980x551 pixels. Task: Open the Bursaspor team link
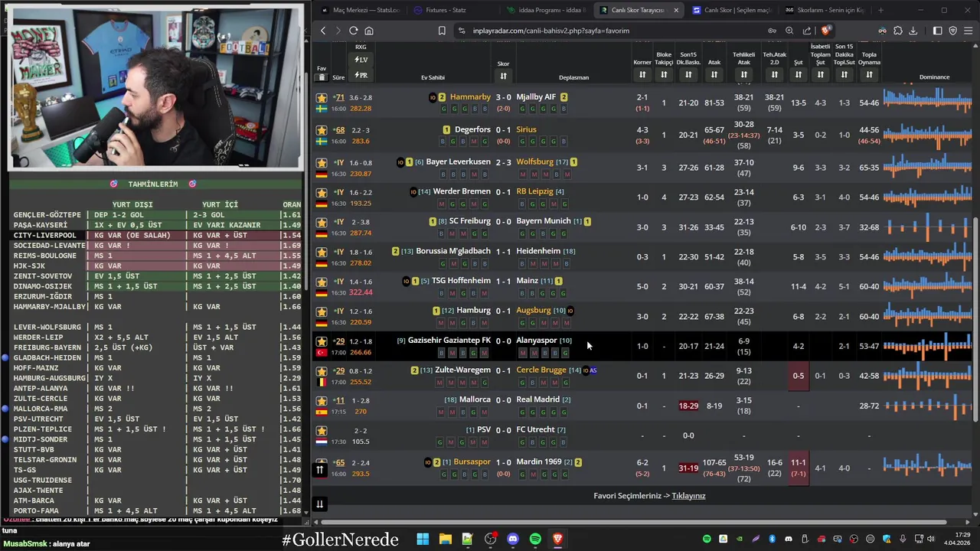[x=472, y=462]
